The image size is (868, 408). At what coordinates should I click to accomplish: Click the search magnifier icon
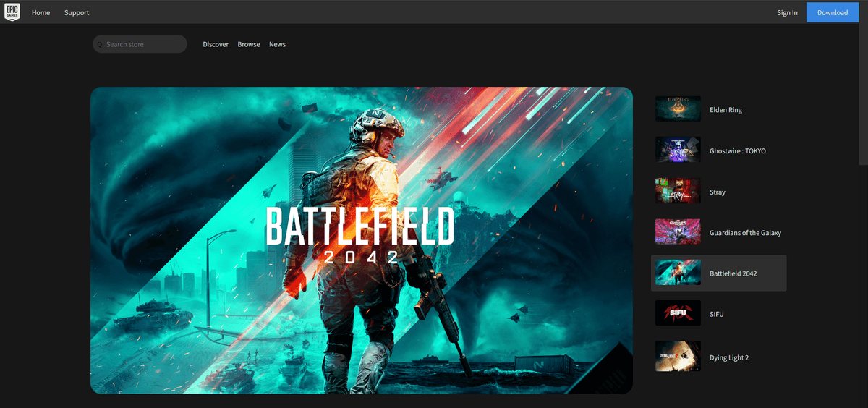pyautogui.click(x=100, y=45)
